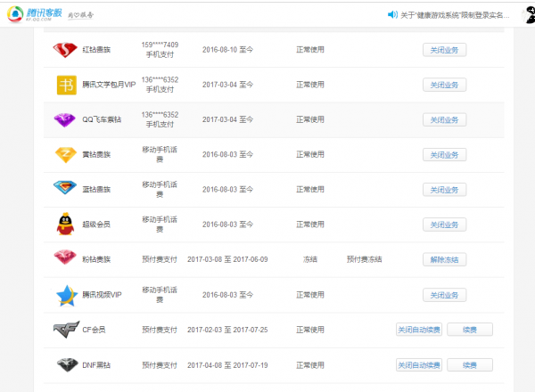Click 续费 for CF会员
535x392 pixels.
470,330
